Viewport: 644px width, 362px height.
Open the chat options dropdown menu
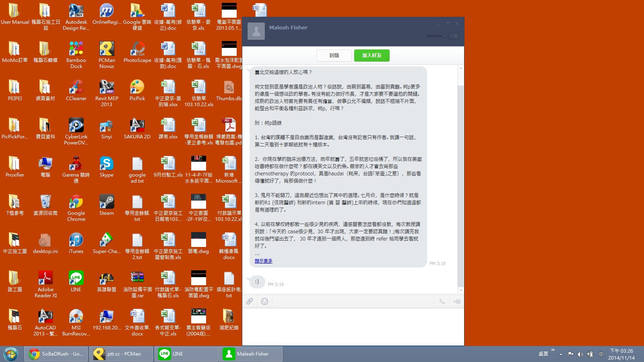point(454,36)
